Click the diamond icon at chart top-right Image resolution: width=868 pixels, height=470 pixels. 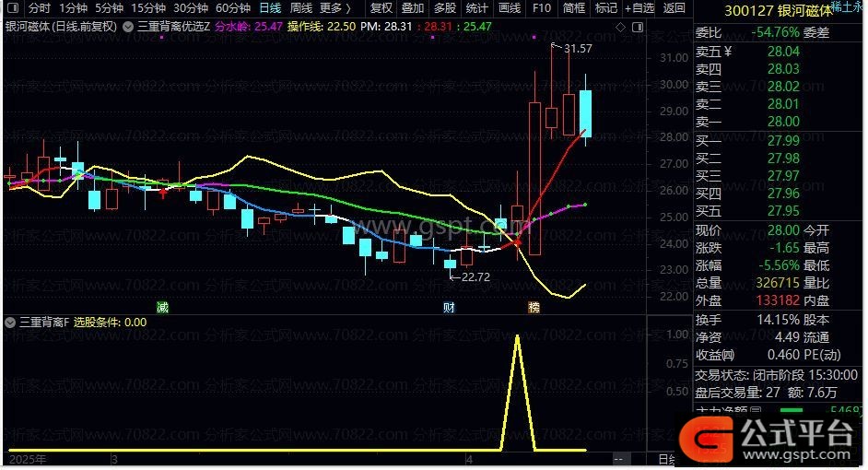tap(620, 27)
